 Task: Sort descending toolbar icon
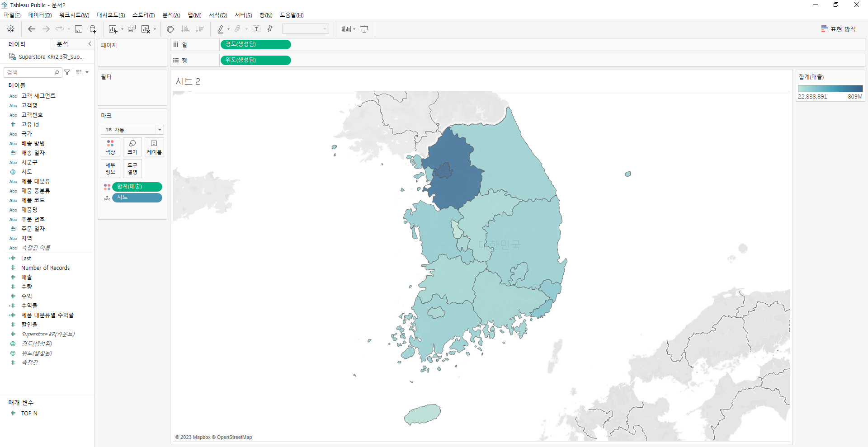[199, 29]
